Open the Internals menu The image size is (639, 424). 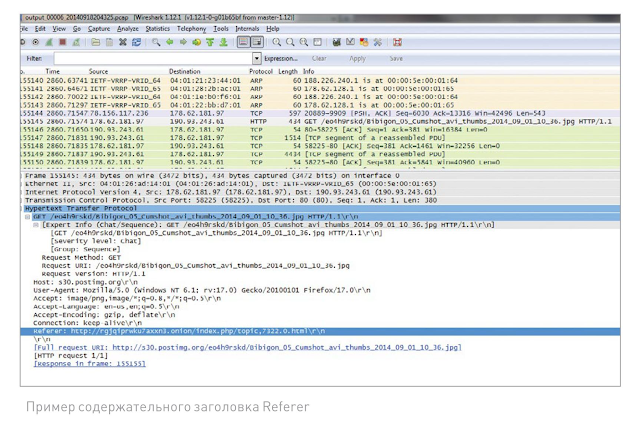(x=247, y=29)
